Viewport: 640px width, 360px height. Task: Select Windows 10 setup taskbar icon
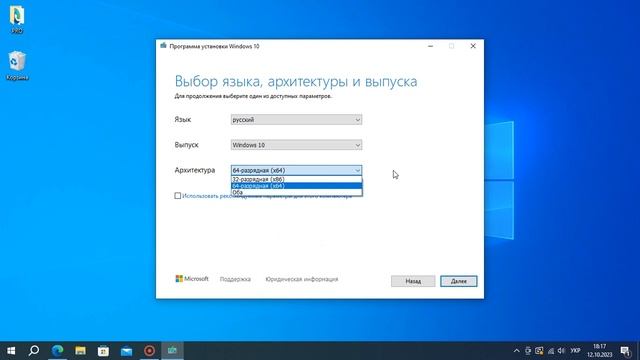click(172, 351)
